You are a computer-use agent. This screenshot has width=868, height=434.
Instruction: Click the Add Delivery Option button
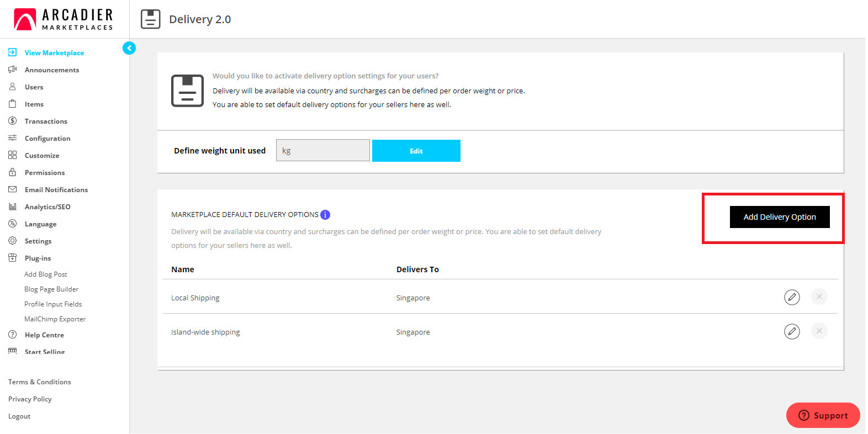(x=779, y=217)
